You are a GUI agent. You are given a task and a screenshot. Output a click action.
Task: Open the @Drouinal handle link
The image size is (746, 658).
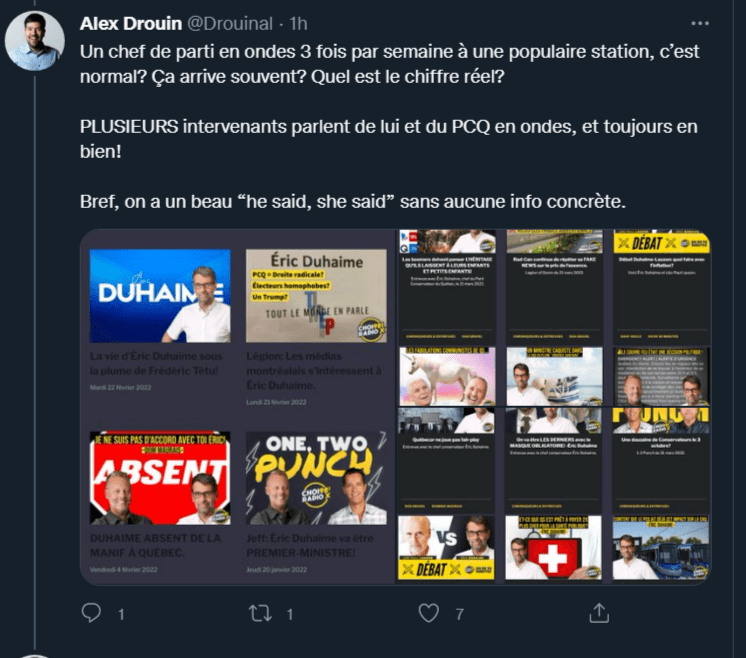click(230, 23)
